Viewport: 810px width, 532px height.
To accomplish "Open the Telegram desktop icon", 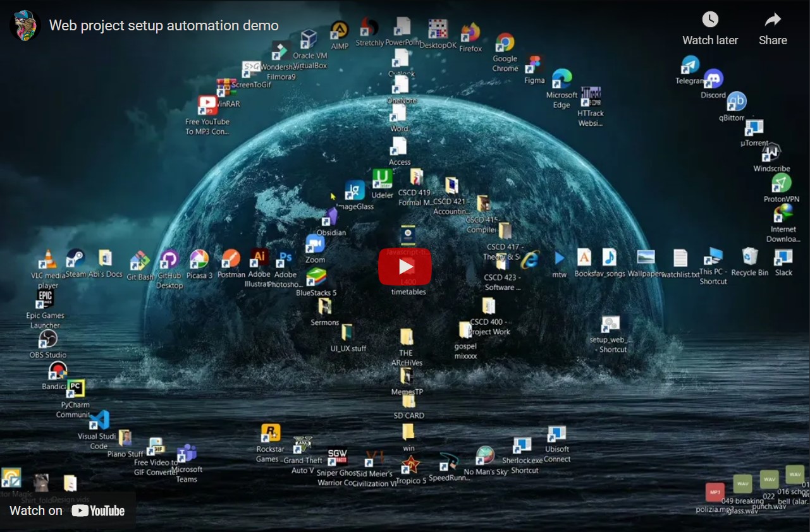I will [x=689, y=65].
